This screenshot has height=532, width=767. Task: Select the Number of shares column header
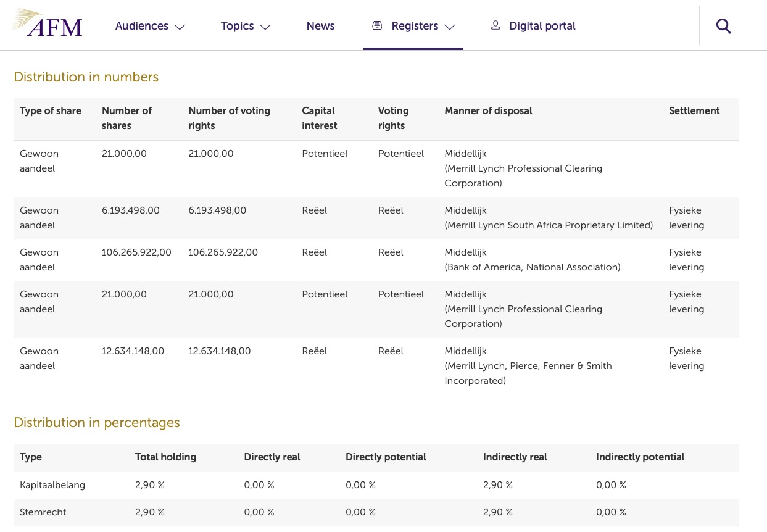point(127,118)
